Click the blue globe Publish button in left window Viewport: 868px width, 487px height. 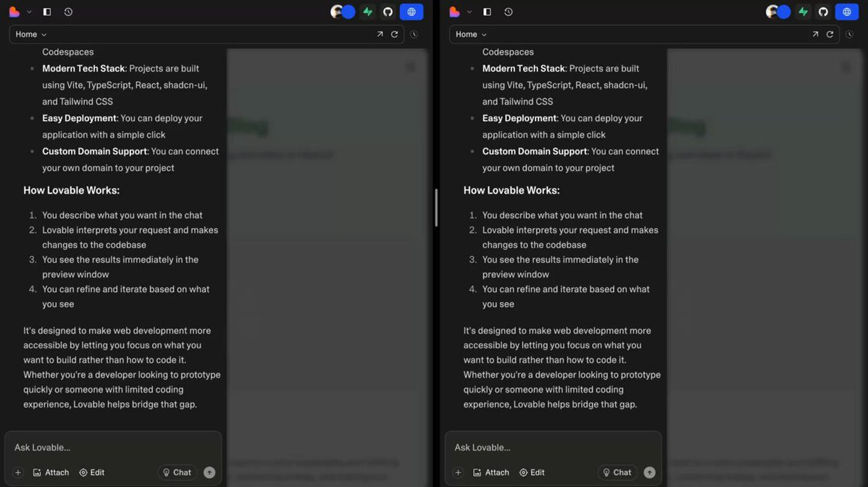click(x=412, y=12)
